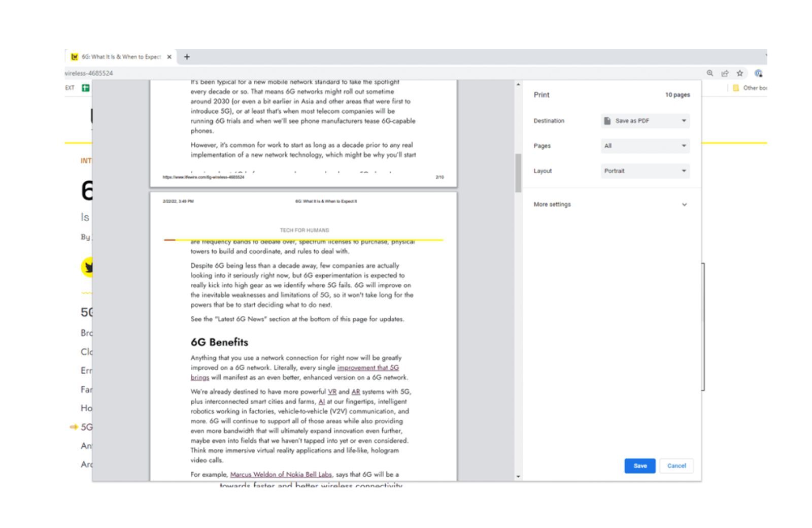
Task: Open the Other bookmarks folder
Action: click(750, 88)
